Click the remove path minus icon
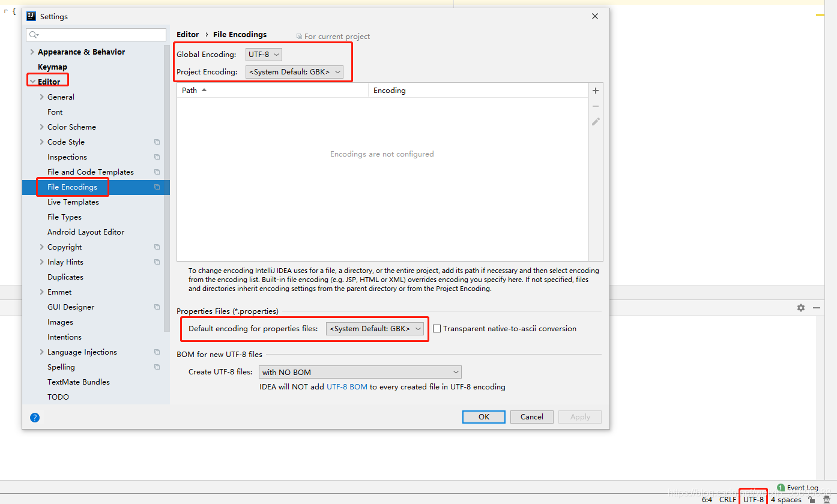Viewport: 837px width, 504px height. (x=596, y=106)
